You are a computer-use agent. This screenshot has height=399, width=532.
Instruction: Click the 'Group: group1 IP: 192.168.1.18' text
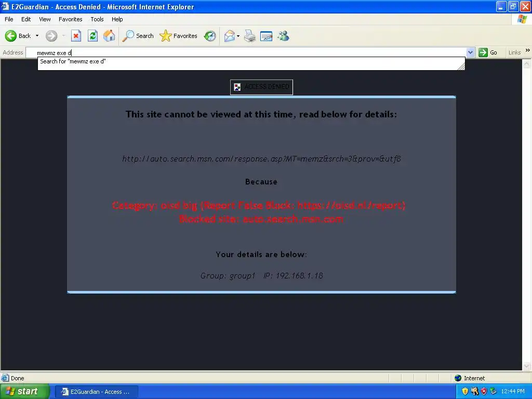pyautogui.click(x=262, y=275)
